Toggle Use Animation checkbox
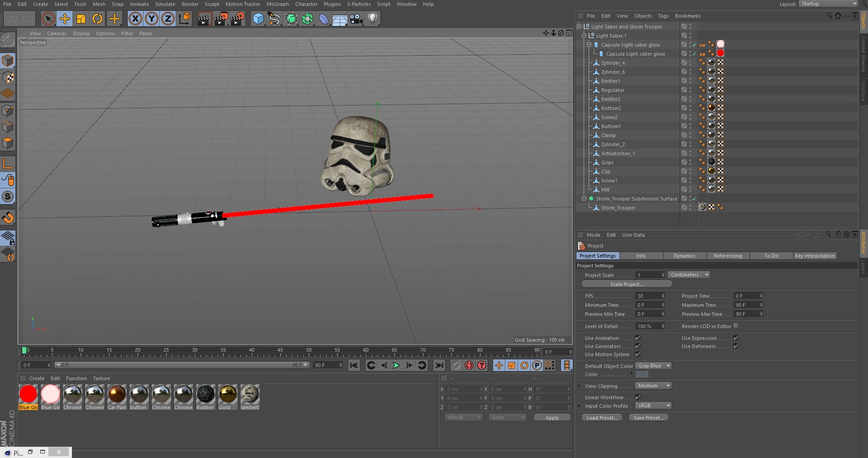Screen dimensions: 868x458 [638, 338]
